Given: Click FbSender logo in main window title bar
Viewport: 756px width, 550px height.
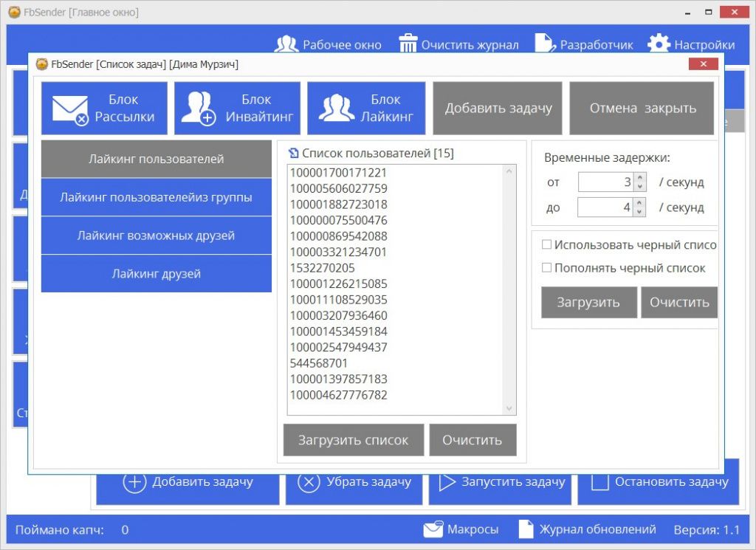Looking at the screenshot, I should [x=15, y=12].
